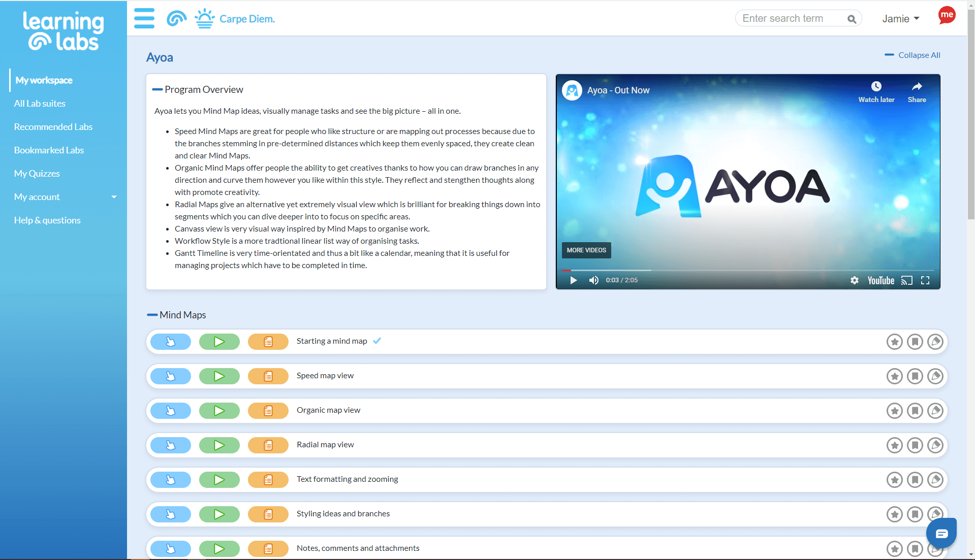Viewport: 975px width, 560px height.
Task: Expand the My account submenu arrow
Action: [114, 197]
